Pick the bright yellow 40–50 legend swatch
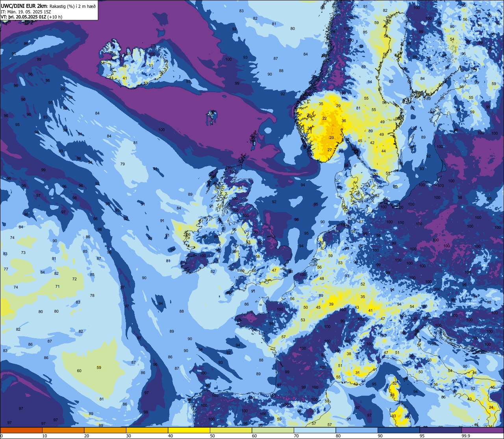Viewport: 504px width, 439px height. [189, 430]
